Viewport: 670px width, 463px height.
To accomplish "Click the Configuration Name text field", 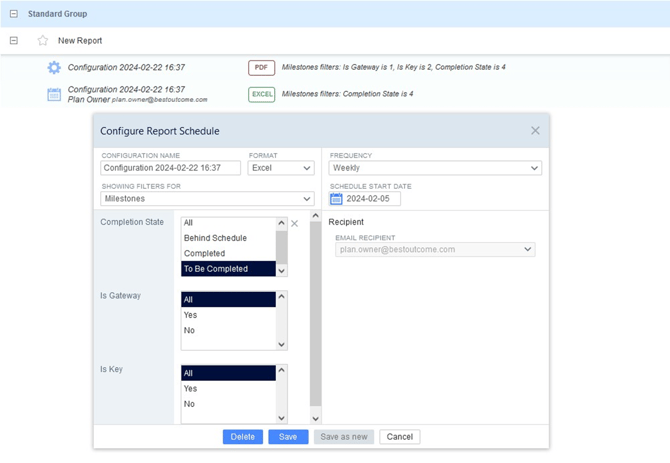I will [x=170, y=168].
